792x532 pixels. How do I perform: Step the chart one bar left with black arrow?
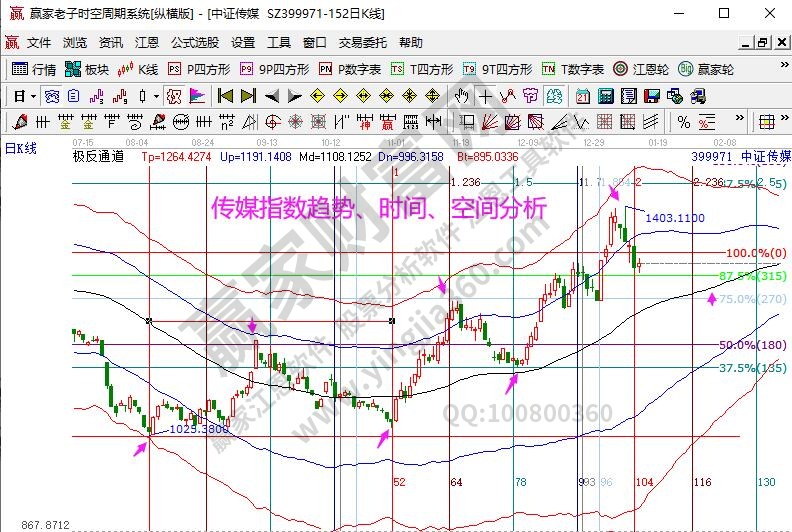click(272, 95)
